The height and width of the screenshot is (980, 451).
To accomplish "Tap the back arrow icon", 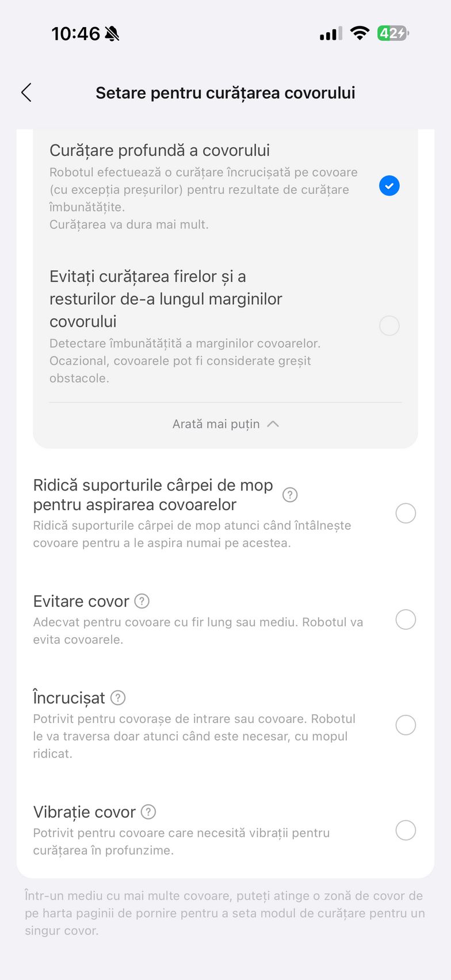I will [26, 93].
